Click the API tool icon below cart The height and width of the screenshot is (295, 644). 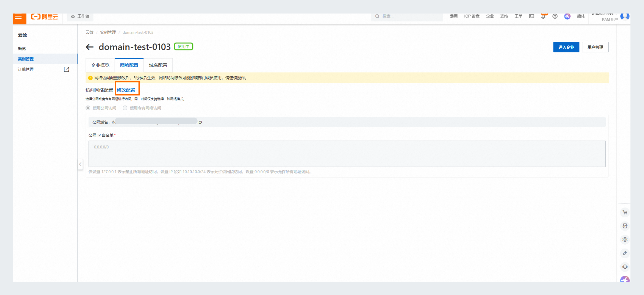(x=625, y=226)
